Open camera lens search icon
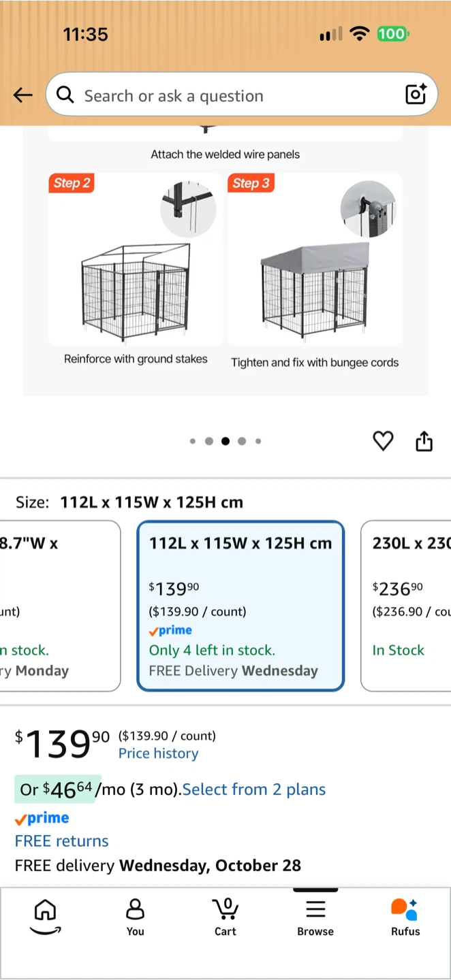451x980 pixels. 416,94
